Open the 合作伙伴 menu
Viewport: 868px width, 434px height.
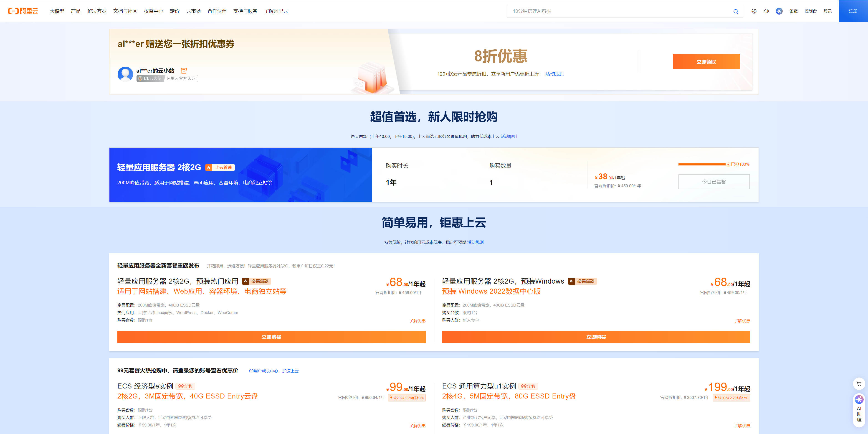pos(217,11)
